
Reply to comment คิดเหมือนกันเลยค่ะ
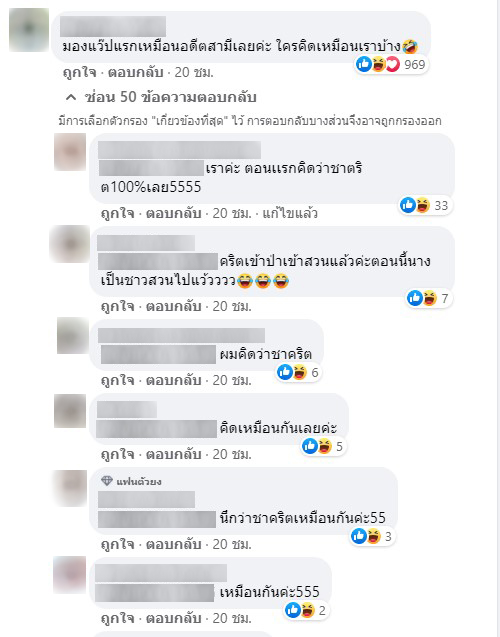pyautogui.click(x=173, y=454)
